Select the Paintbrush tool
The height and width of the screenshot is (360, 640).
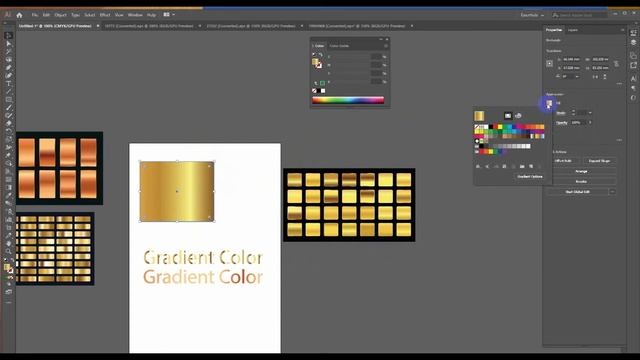pos(8,107)
